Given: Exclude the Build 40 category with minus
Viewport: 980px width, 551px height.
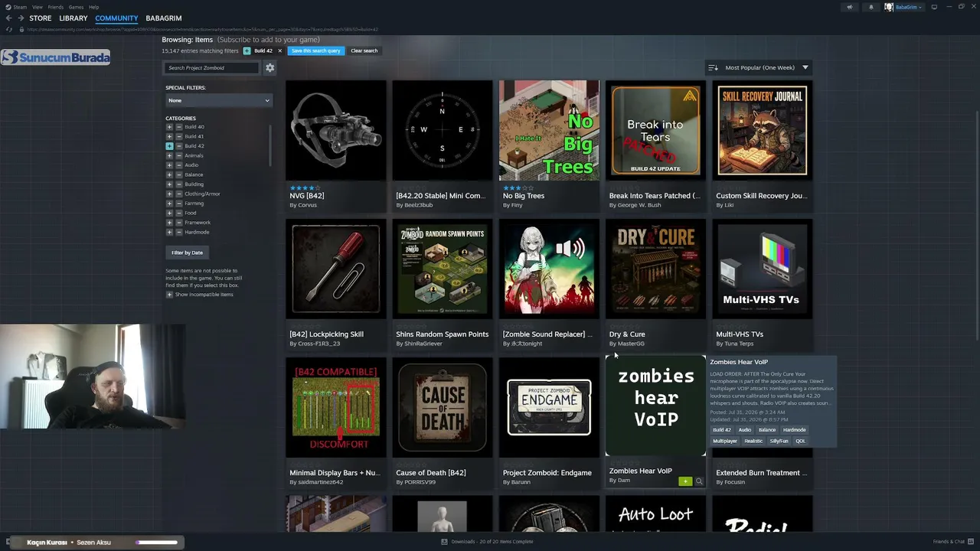Looking at the screenshot, I should point(179,127).
